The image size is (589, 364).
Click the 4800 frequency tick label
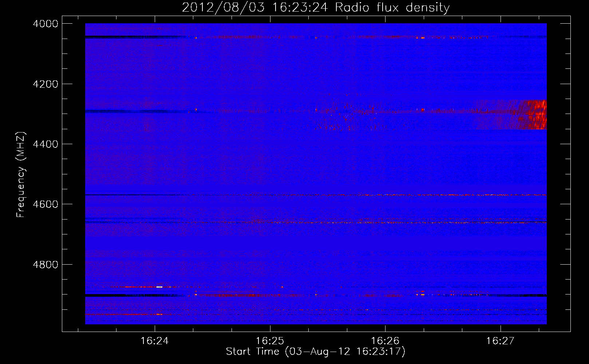pyautogui.click(x=46, y=264)
